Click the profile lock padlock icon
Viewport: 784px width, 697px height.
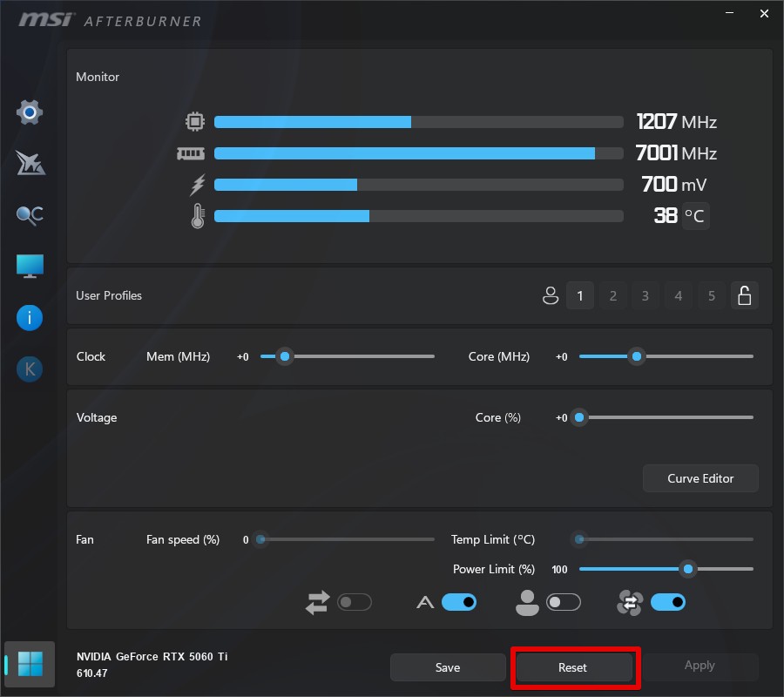click(x=745, y=295)
